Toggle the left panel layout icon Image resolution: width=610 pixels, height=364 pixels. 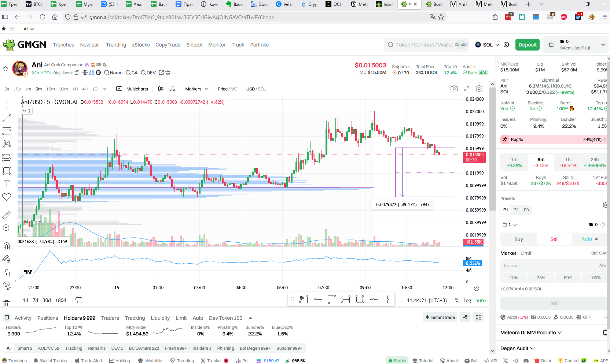point(7,317)
